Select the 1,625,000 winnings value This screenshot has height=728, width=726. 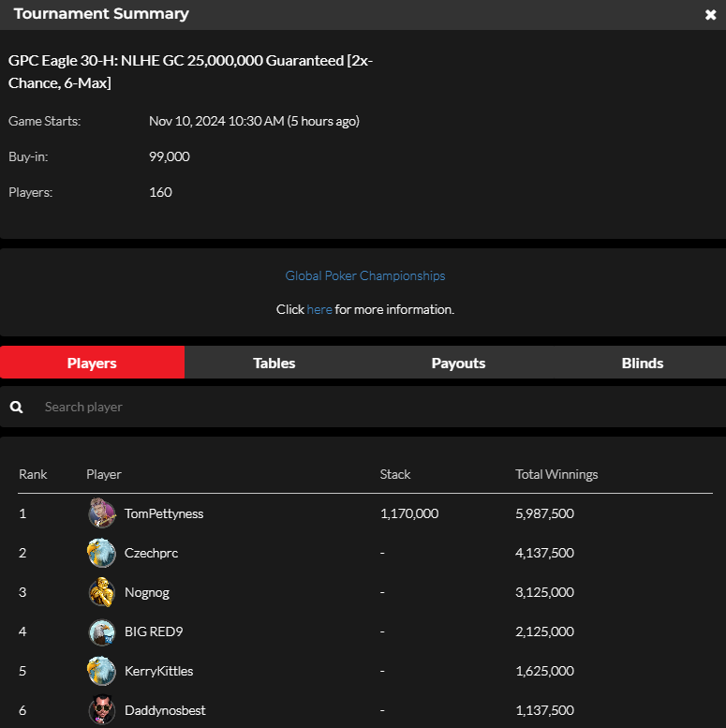(x=544, y=671)
